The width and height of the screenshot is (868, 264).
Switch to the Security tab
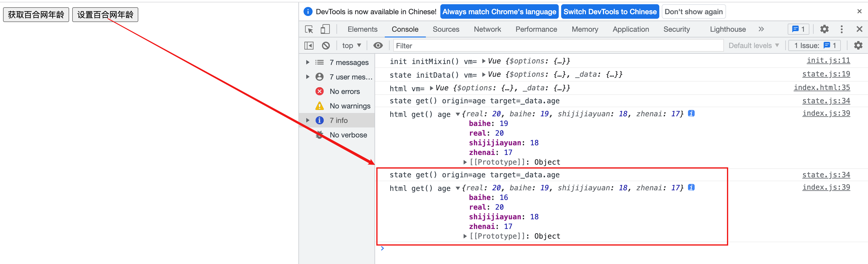676,29
